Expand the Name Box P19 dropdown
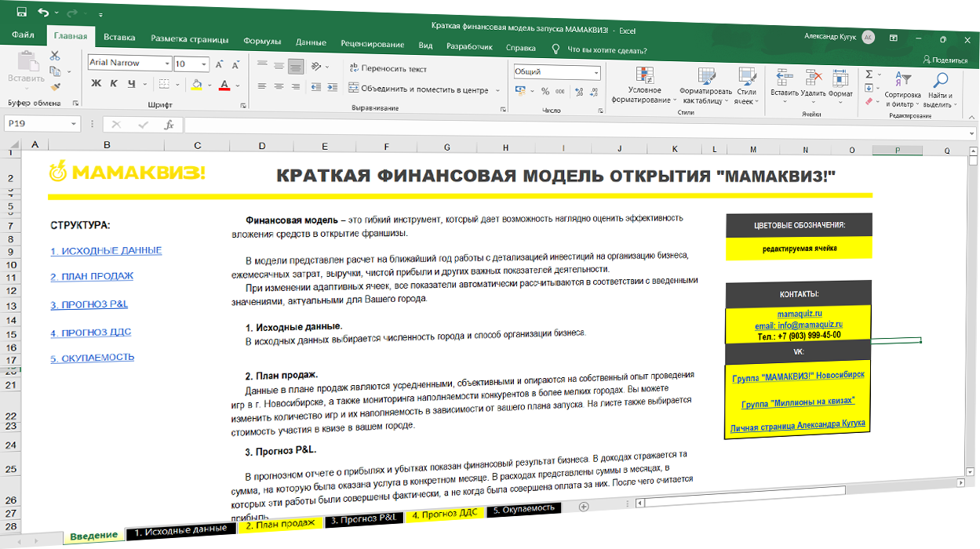 click(x=75, y=124)
